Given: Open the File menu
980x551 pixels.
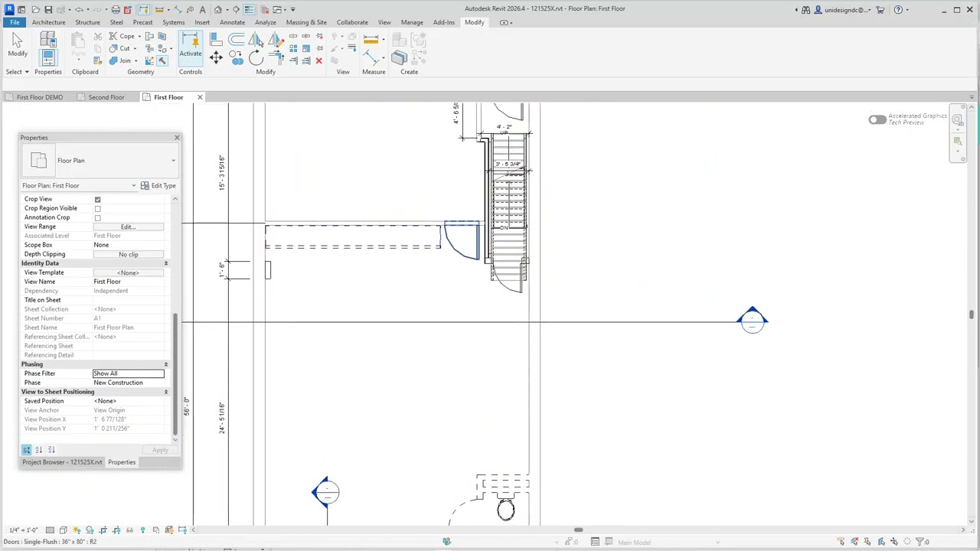Looking at the screenshot, I should (x=15, y=22).
